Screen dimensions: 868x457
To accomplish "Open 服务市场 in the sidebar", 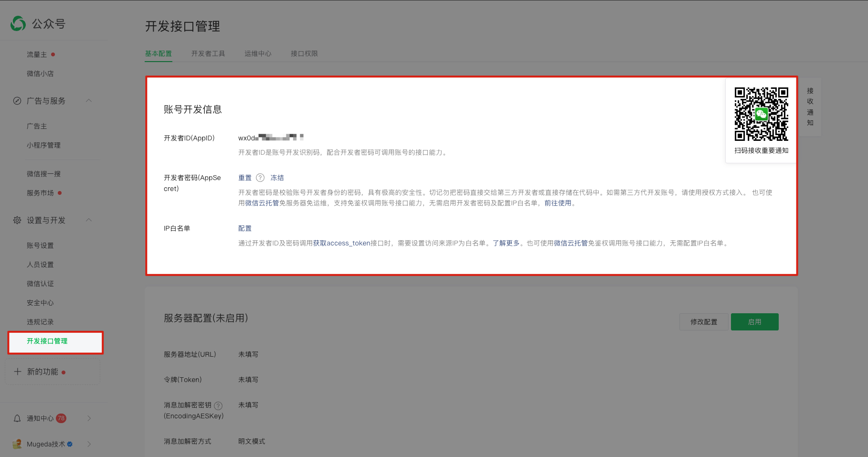I will [x=40, y=193].
